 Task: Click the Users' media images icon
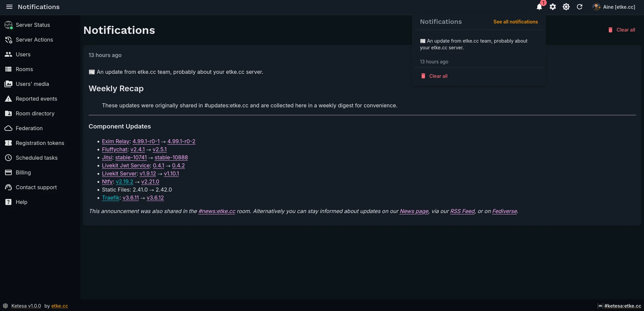[8, 84]
